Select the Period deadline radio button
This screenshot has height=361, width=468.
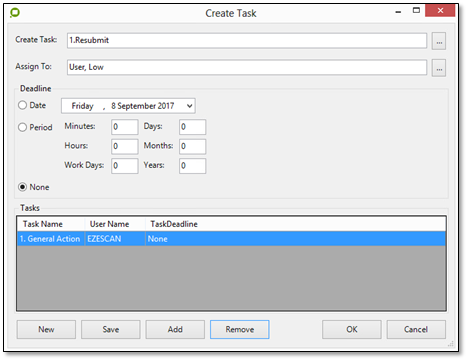click(22, 127)
